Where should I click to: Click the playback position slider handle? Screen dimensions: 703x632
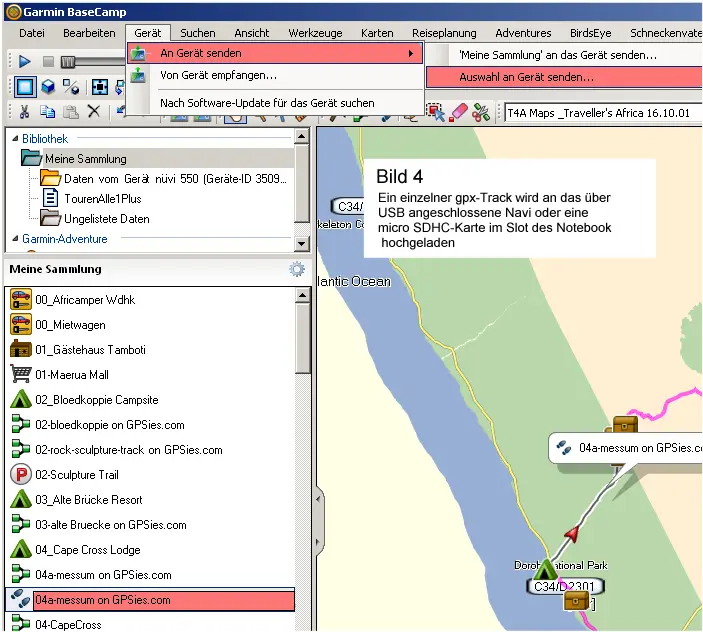67,62
